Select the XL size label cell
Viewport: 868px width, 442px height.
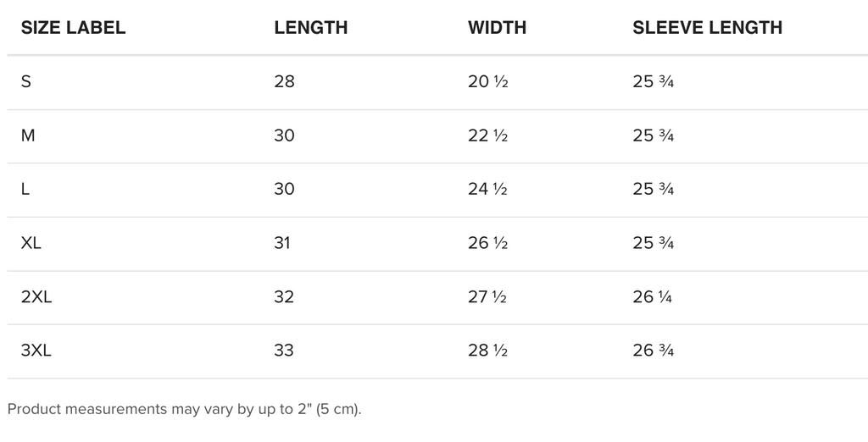(x=31, y=243)
